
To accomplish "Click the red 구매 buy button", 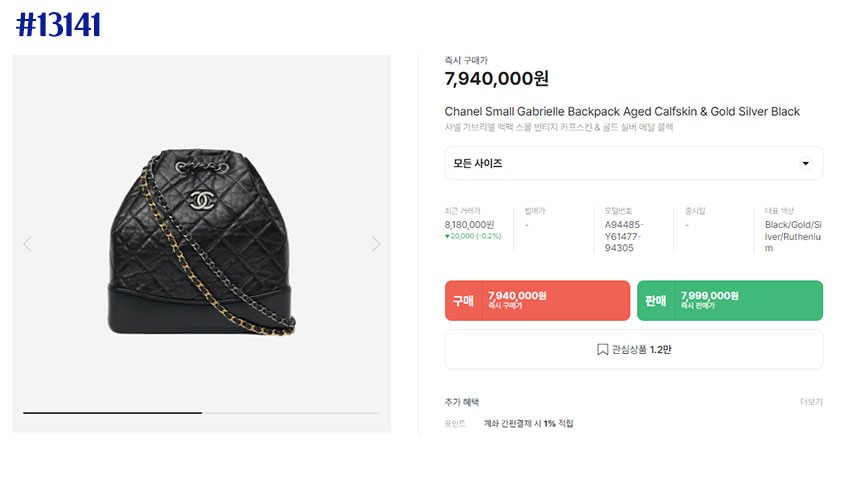I will click(x=537, y=301).
